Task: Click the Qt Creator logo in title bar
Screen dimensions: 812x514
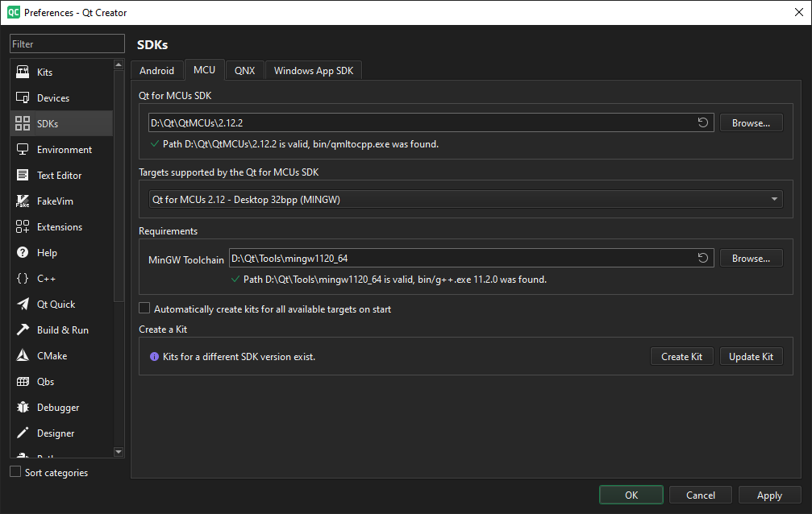Action: 14,12
